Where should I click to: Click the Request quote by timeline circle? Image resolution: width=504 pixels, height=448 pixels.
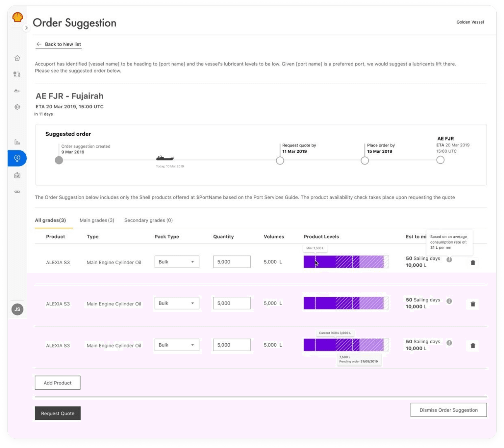coord(280,161)
